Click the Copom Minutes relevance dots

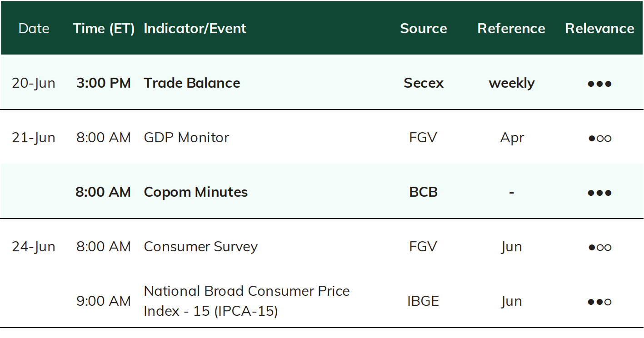599,193
